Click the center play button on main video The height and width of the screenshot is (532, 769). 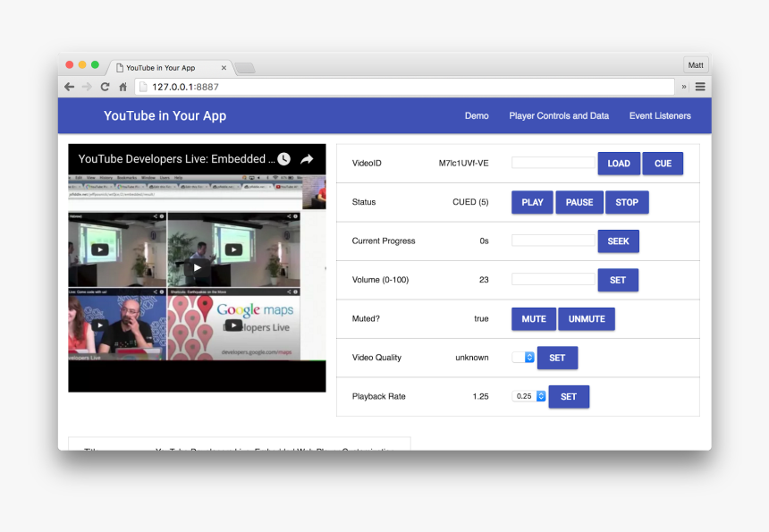[197, 267]
